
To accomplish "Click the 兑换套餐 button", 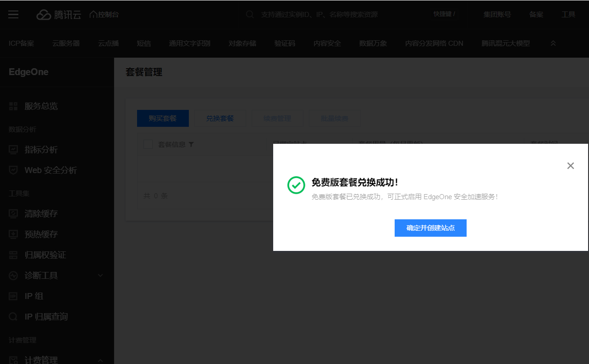I will click(x=220, y=119).
